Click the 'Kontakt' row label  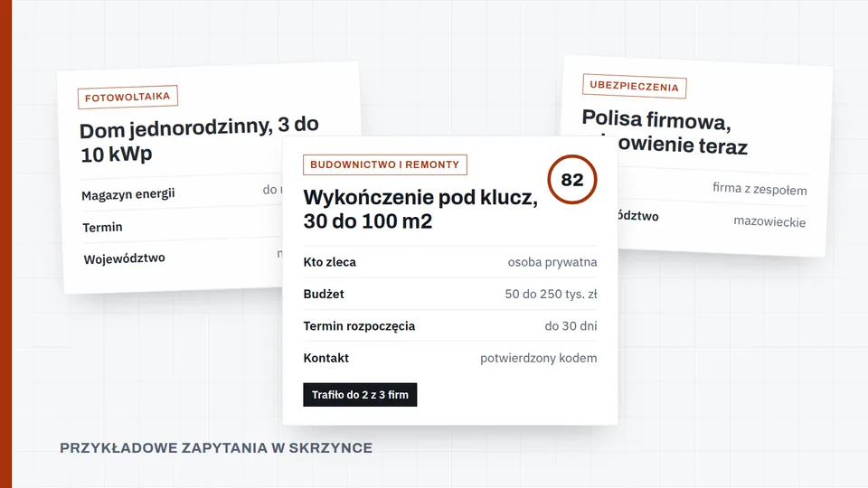325,358
